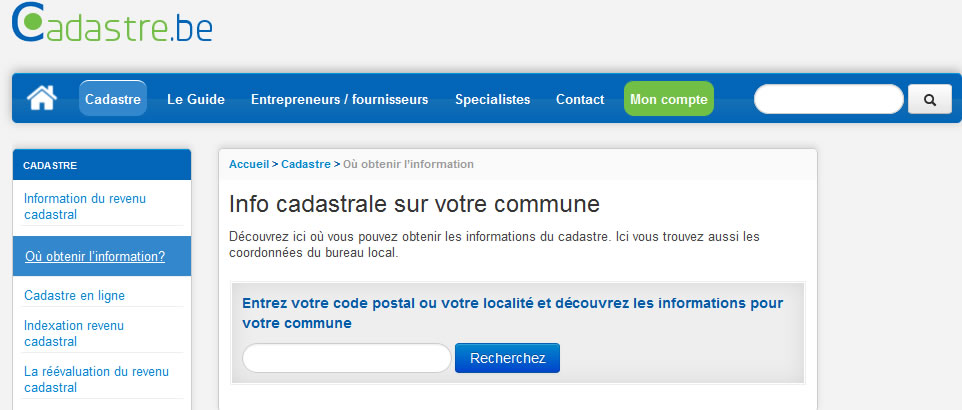Open Cadastre en ligne sidebar link
Screen dimensions: 962x410
click(x=74, y=295)
